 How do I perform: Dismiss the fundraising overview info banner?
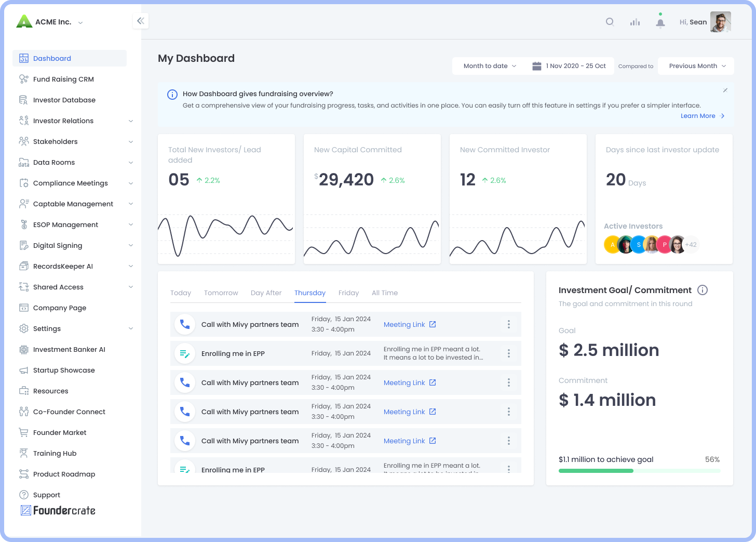click(x=725, y=90)
